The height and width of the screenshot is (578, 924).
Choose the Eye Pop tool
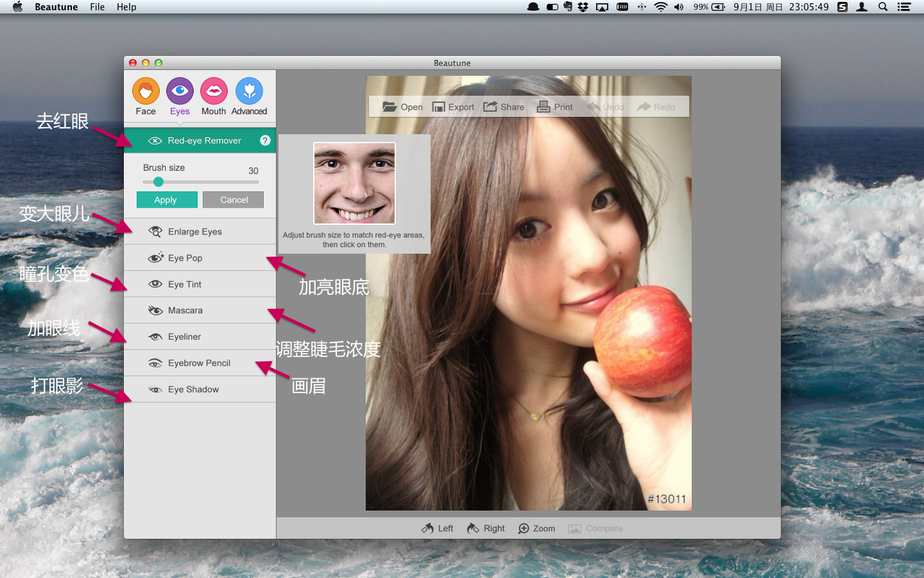[200, 258]
